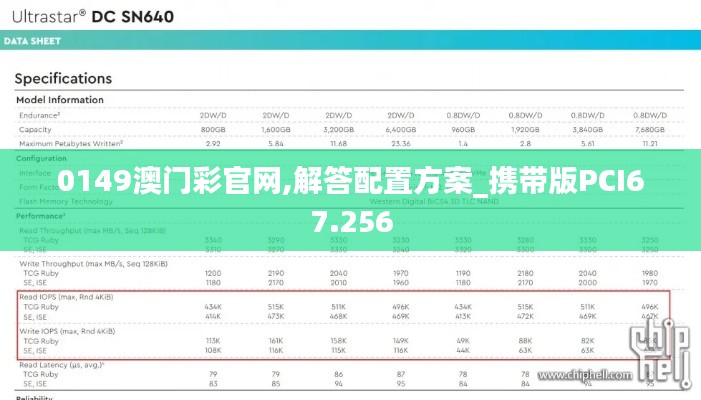Select the '473K' read IOPS value
The image size is (701, 400).
tap(276, 316)
